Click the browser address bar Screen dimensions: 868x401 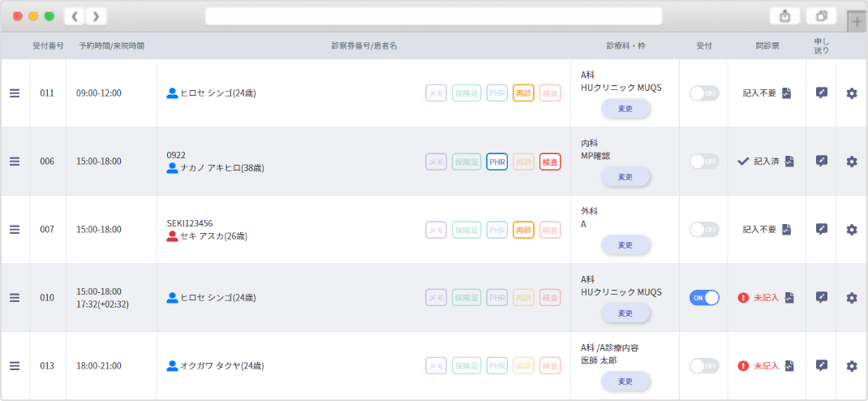(x=433, y=16)
